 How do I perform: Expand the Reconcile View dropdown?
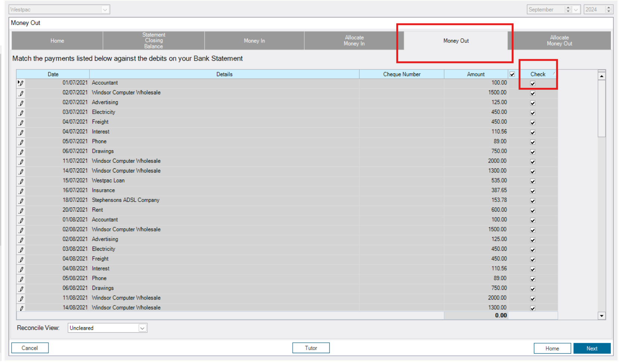(x=142, y=328)
